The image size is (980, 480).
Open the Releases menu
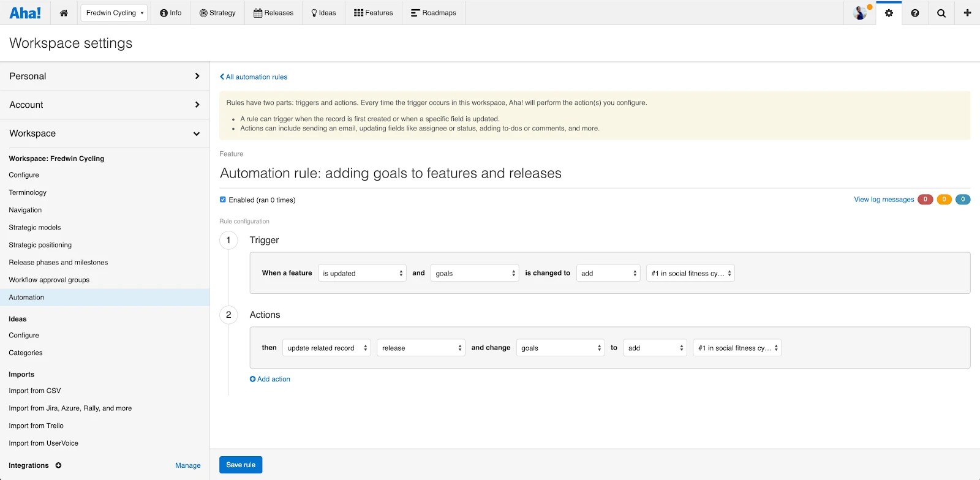click(x=273, y=13)
